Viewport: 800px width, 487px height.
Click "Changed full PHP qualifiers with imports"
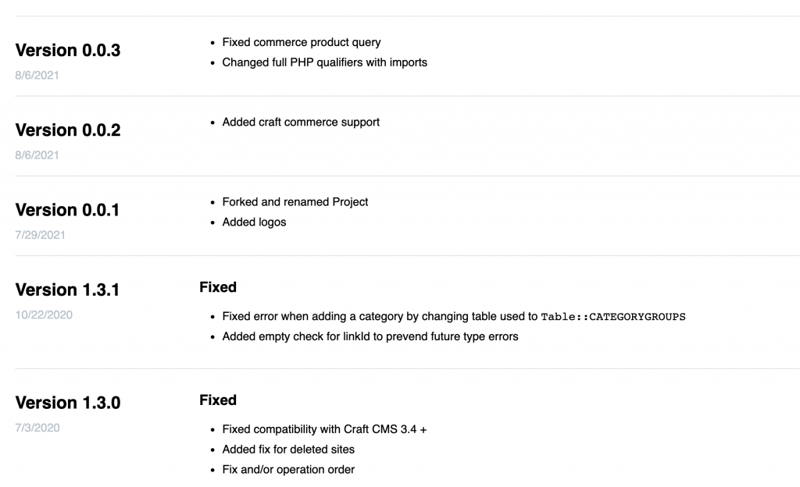click(x=324, y=63)
